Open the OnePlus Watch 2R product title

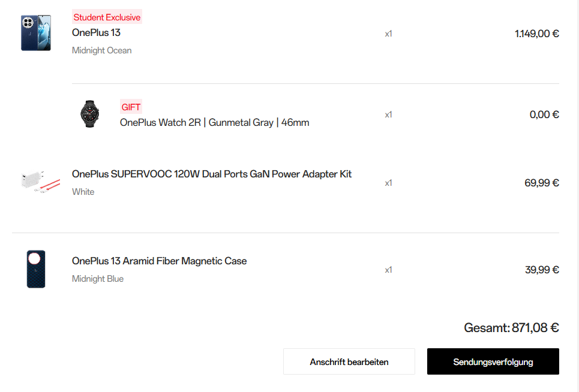[x=214, y=122]
